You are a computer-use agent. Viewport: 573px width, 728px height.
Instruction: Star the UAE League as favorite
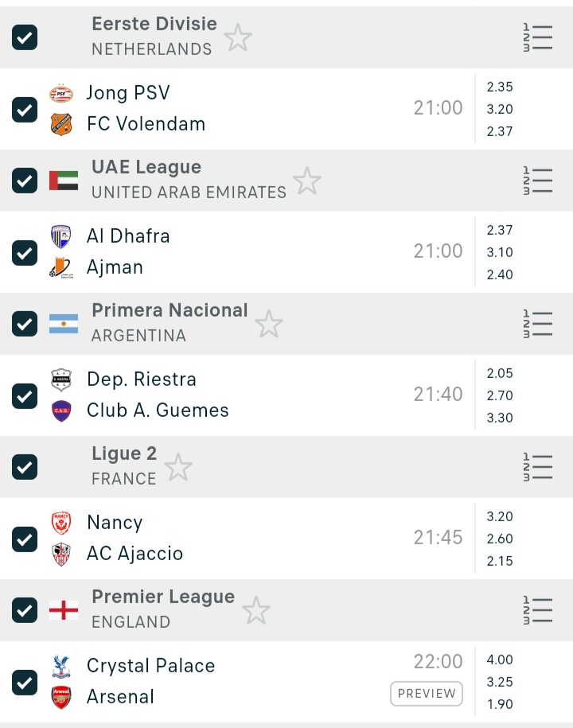point(306,181)
